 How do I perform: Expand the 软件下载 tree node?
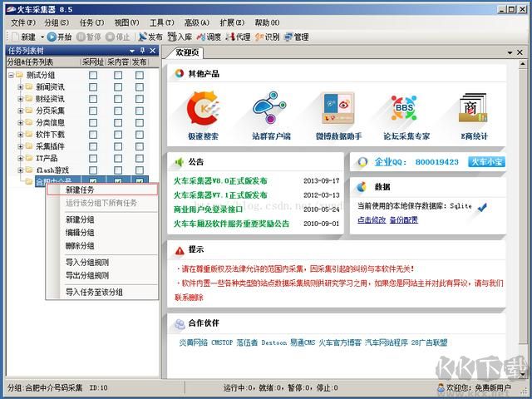pos(20,135)
